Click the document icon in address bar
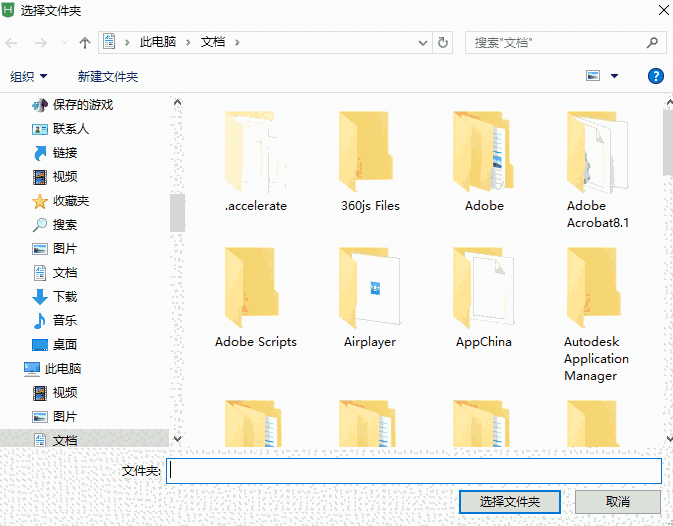673x526 pixels. pyautogui.click(x=109, y=42)
